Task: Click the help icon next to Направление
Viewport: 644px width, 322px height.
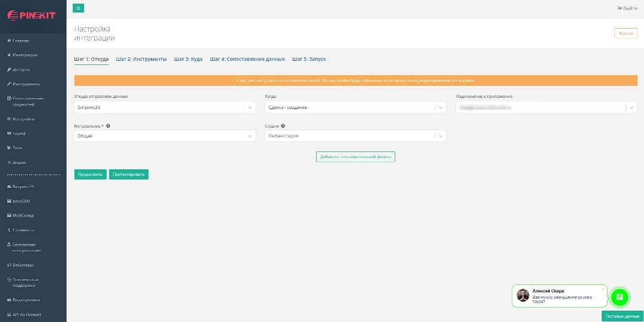Action: click(109, 126)
